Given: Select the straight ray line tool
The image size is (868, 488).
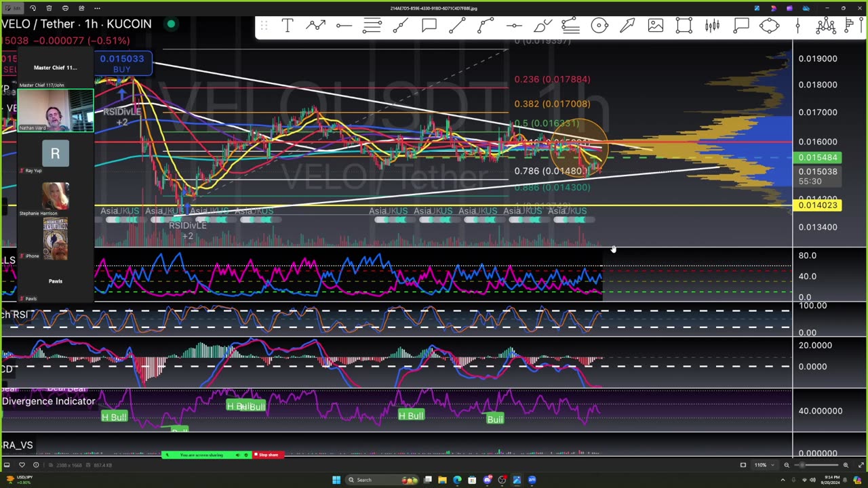Looking at the screenshot, I should [x=457, y=26].
